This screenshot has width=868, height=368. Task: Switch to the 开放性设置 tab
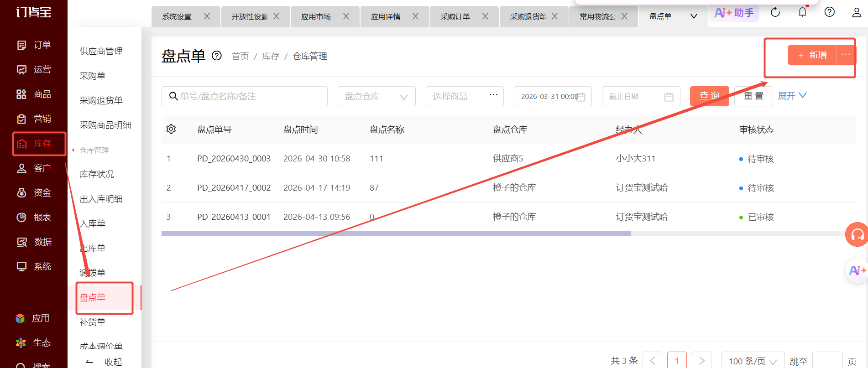(249, 16)
